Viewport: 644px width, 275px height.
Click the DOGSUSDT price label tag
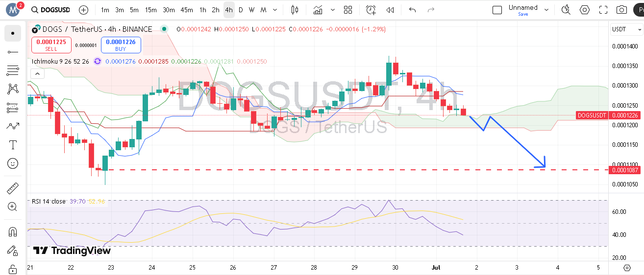coord(593,115)
